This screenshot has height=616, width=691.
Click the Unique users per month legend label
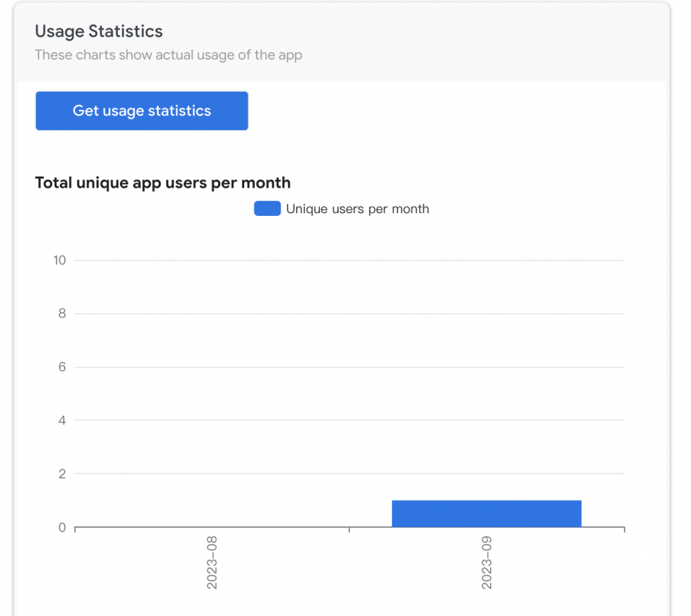[357, 209]
